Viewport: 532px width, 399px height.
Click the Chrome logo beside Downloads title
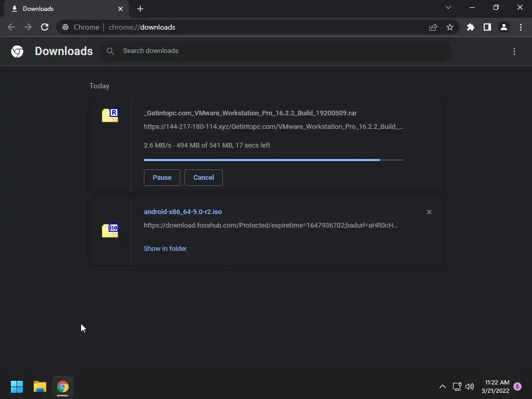[x=17, y=51]
